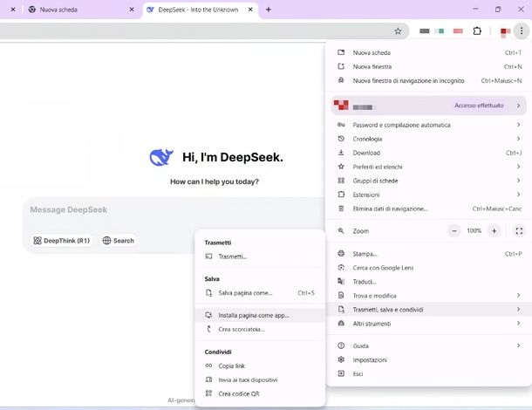This screenshot has width=532, height=410.
Task: Click Trasmetti, salva e condividi entry
Action: point(429,309)
